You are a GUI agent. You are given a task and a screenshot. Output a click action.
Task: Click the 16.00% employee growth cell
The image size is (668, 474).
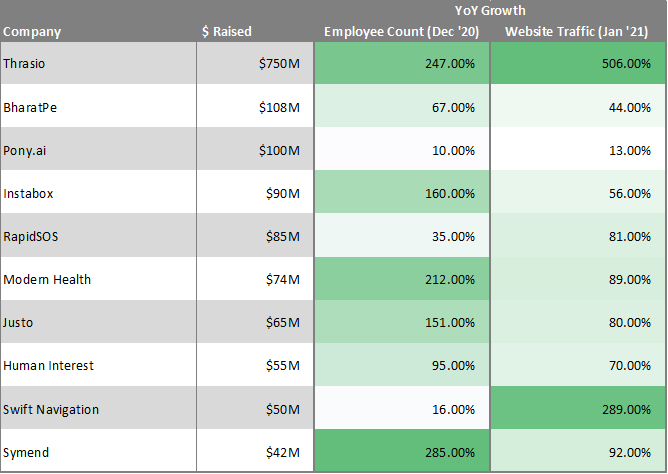click(x=402, y=408)
